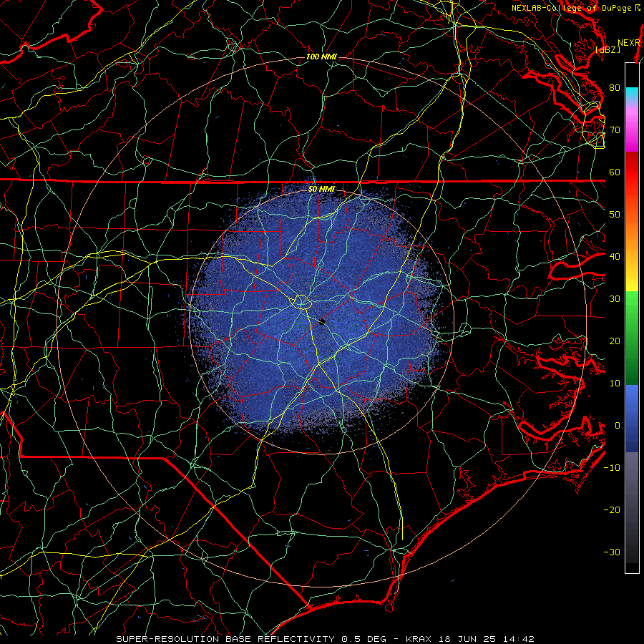Click the 40 value on the dBZ scale

point(615,257)
